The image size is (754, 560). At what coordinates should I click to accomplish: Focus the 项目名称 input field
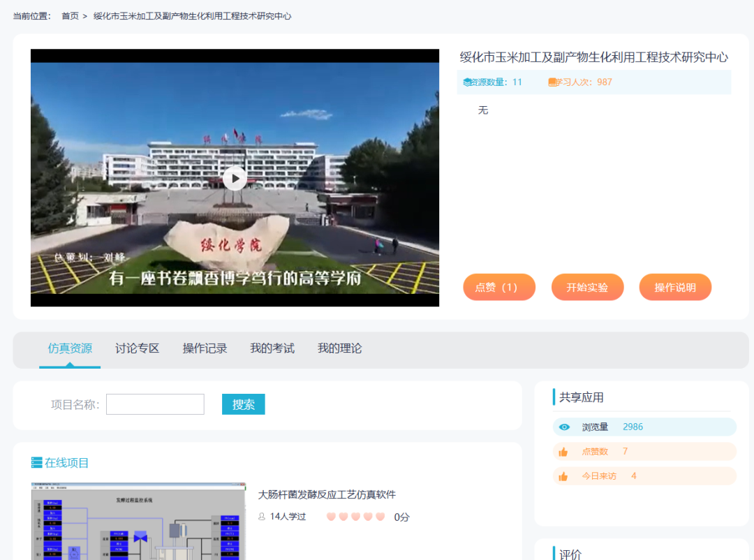(x=155, y=404)
